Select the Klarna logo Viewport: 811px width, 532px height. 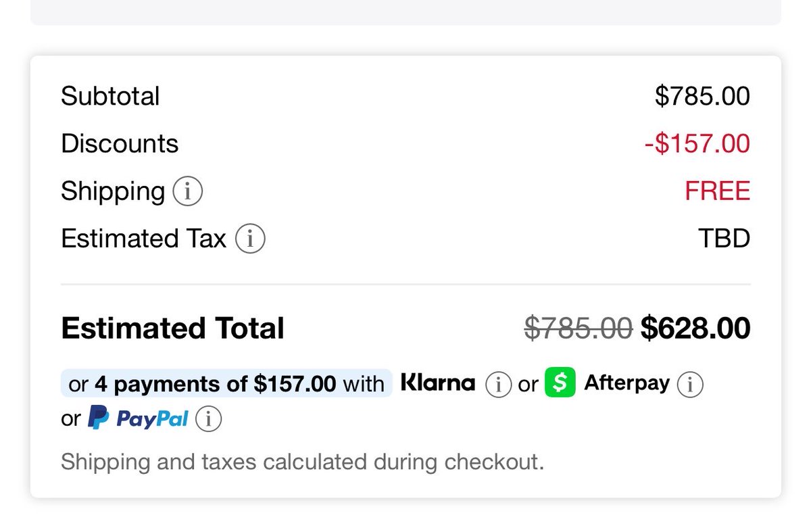click(438, 383)
